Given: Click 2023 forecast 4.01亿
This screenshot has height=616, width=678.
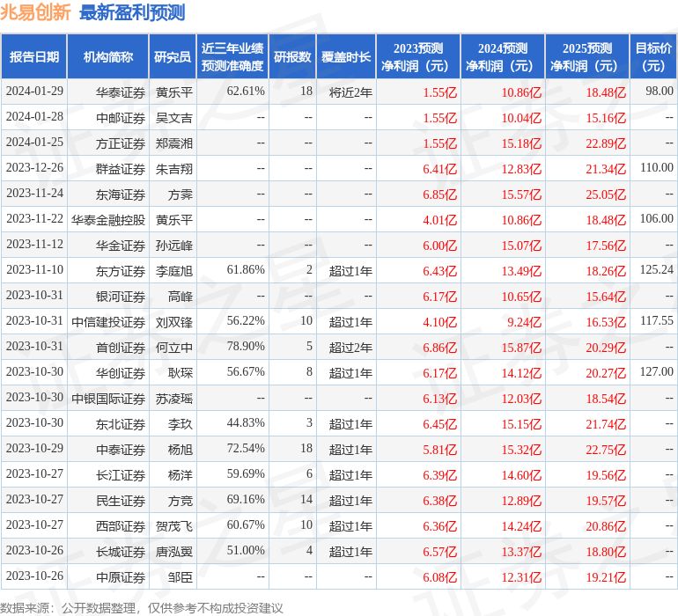Looking at the screenshot, I should [439, 220].
